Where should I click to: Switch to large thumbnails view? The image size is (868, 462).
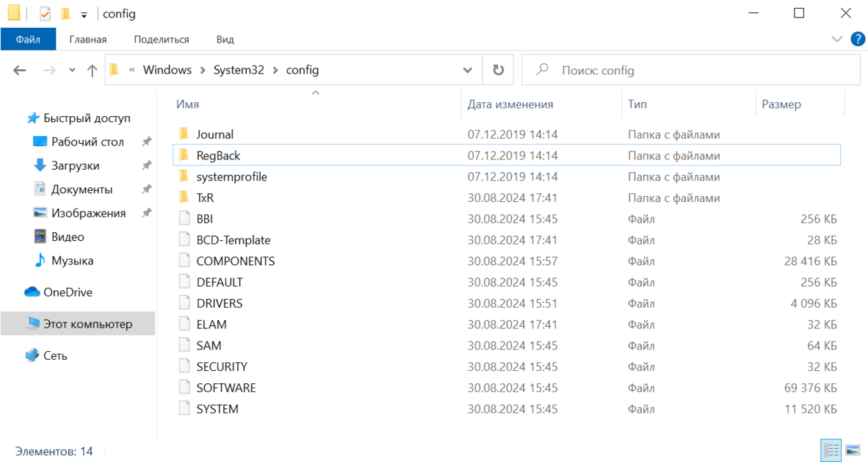(853, 450)
